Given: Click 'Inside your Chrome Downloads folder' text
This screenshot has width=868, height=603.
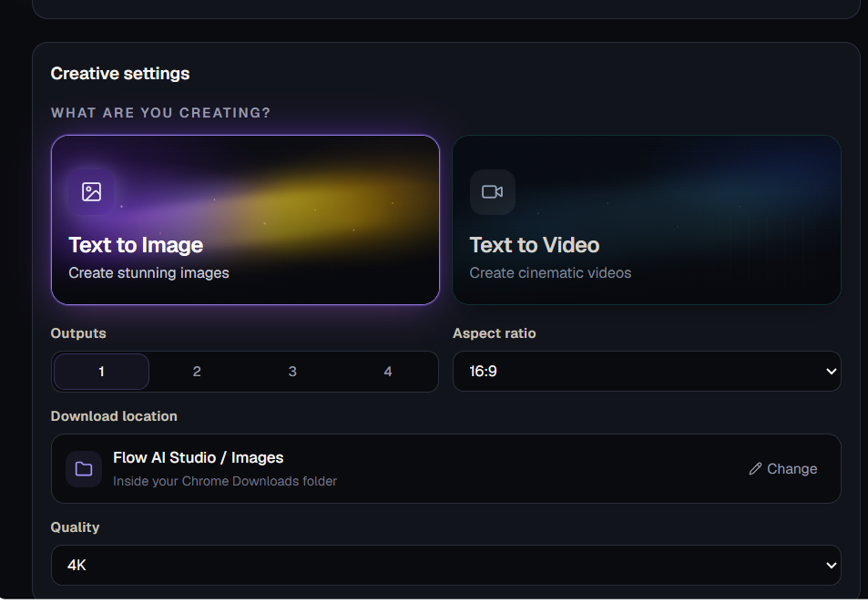Looking at the screenshot, I should click(225, 481).
